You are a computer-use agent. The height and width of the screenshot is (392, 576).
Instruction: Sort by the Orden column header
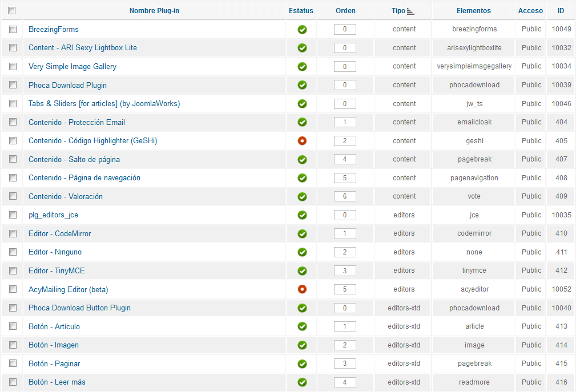coord(345,11)
